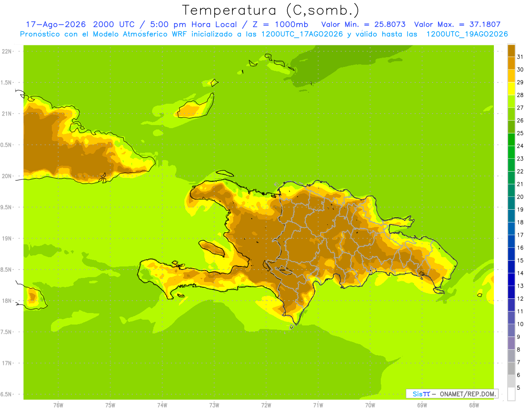532x411 pixels.
Task: Pick the white swatch at the scale bottom
Action: 511,394
